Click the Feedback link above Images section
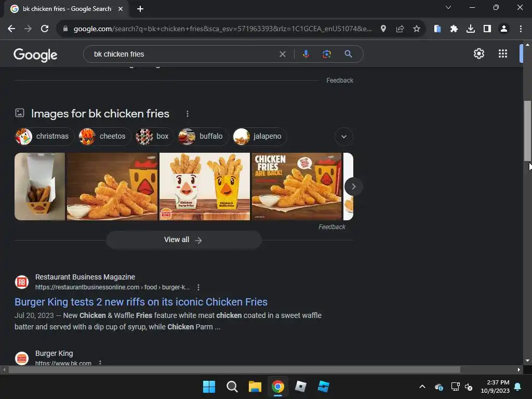The height and width of the screenshot is (399, 532). click(340, 81)
